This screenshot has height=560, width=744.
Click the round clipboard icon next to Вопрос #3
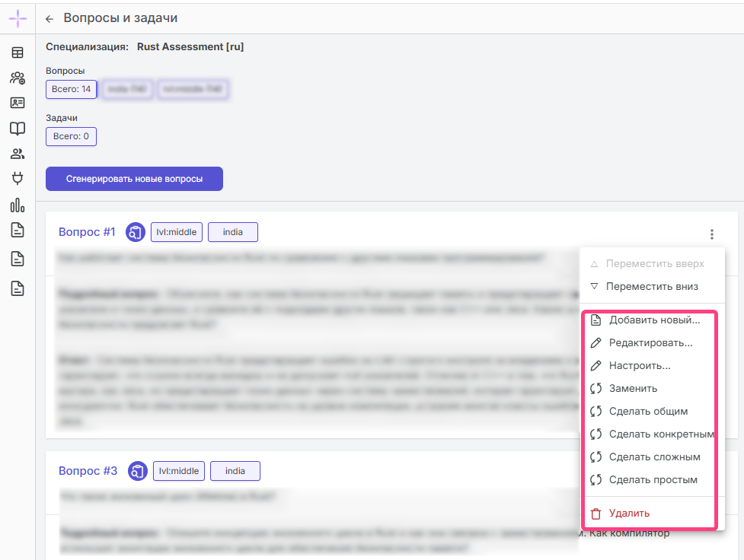pyautogui.click(x=137, y=472)
